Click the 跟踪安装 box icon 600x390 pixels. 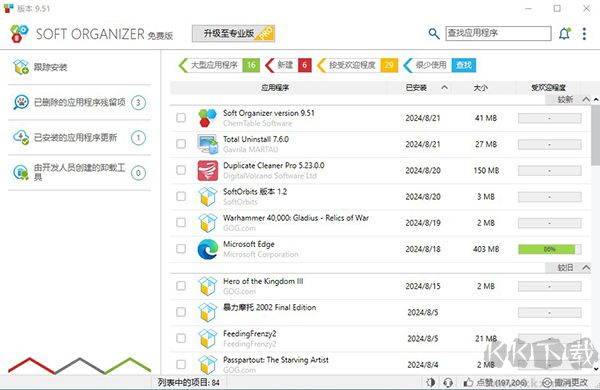(x=21, y=67)
